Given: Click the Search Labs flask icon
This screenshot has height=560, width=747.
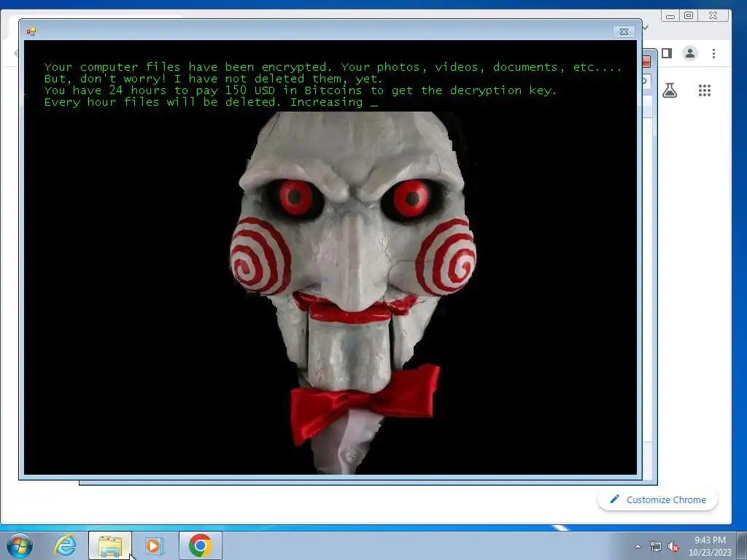Looking at the screenshot, I should pyautogui.click(x=670, y=90).
